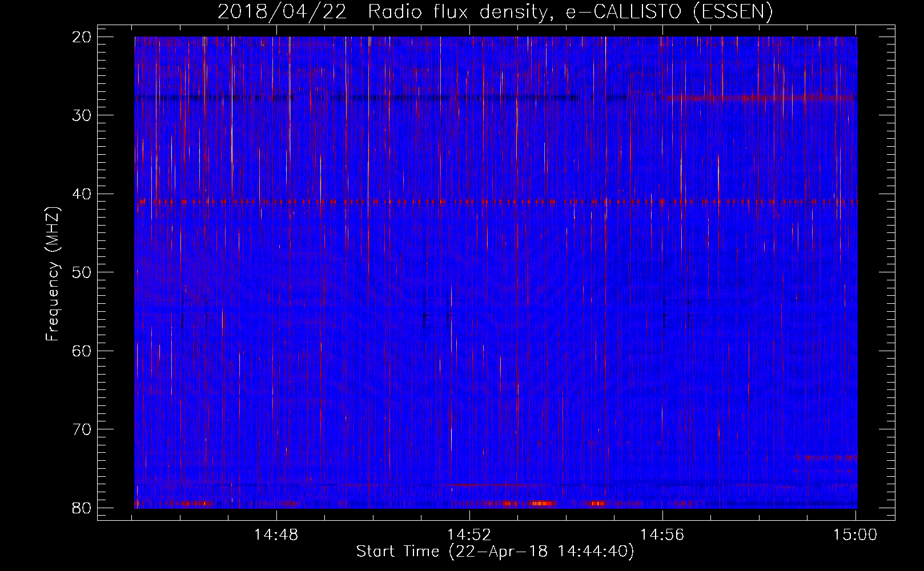Click the 30 MHz frequency tick label

[82, 115]
